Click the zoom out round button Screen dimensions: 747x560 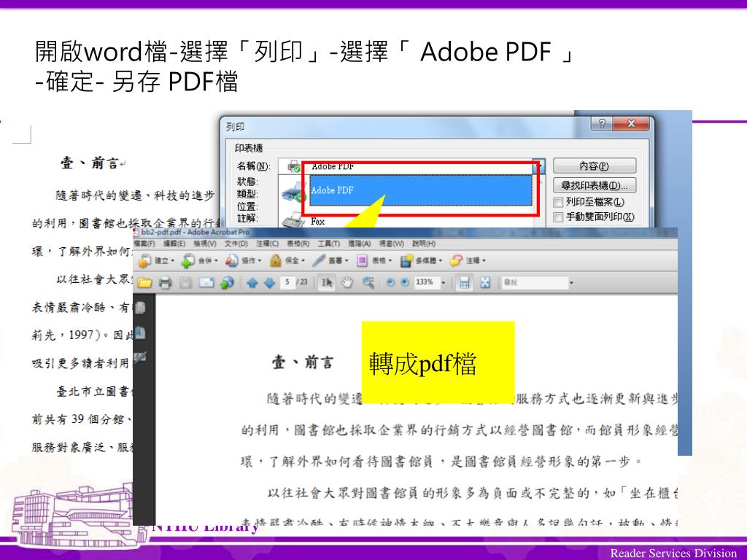coord(390,282)
